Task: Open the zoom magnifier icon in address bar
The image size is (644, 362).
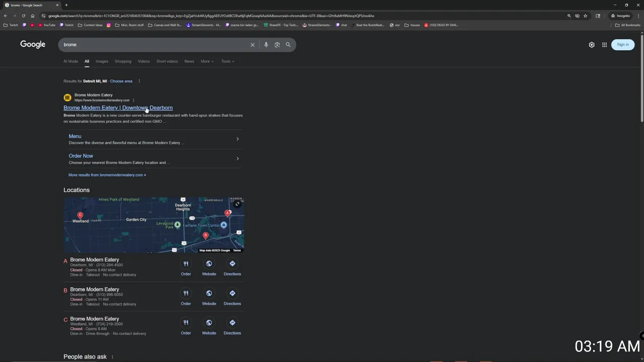Action: pyautogui.click(x=569, y=16)
